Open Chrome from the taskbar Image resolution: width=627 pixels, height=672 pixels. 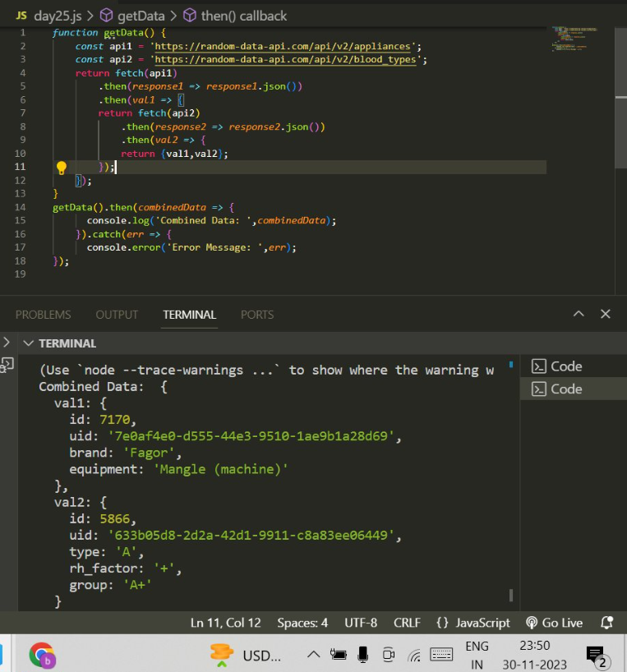pos(42,656)
